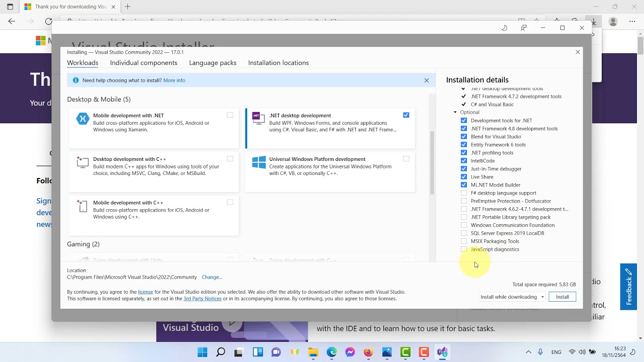Viewport: 644px width, 362px height.
Task: Click the Universal Windows Platform Windows logo icon
Action: pyautogui.click(x=259, y=162)
